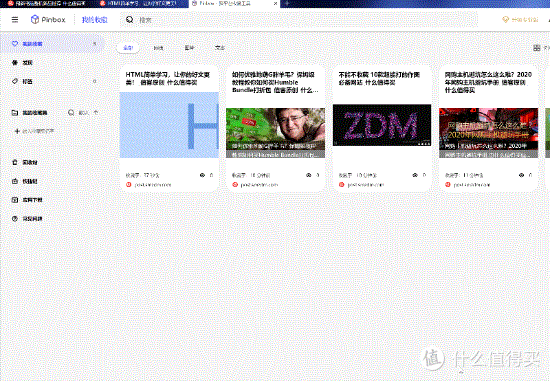Close the active Pinbox browser tab

(276, 4)
